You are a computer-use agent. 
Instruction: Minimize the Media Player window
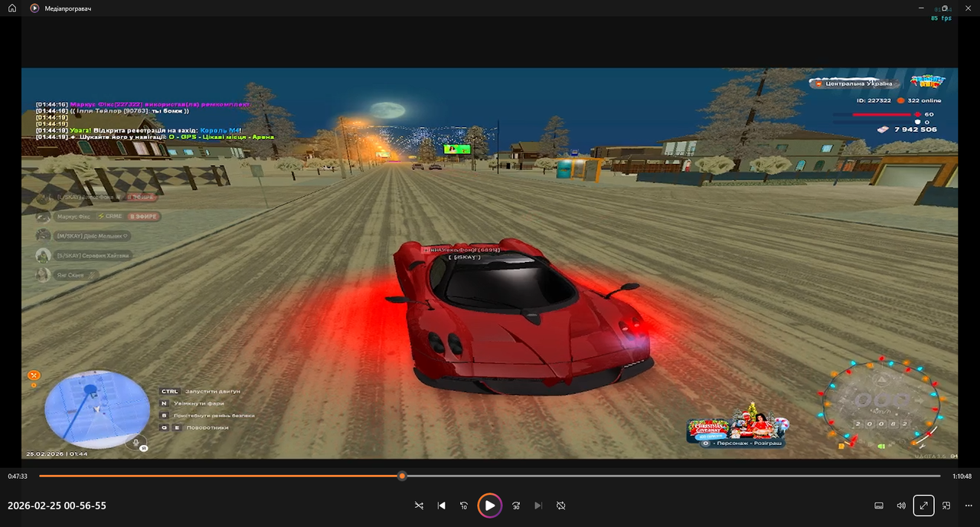click(x=921, y=8)
